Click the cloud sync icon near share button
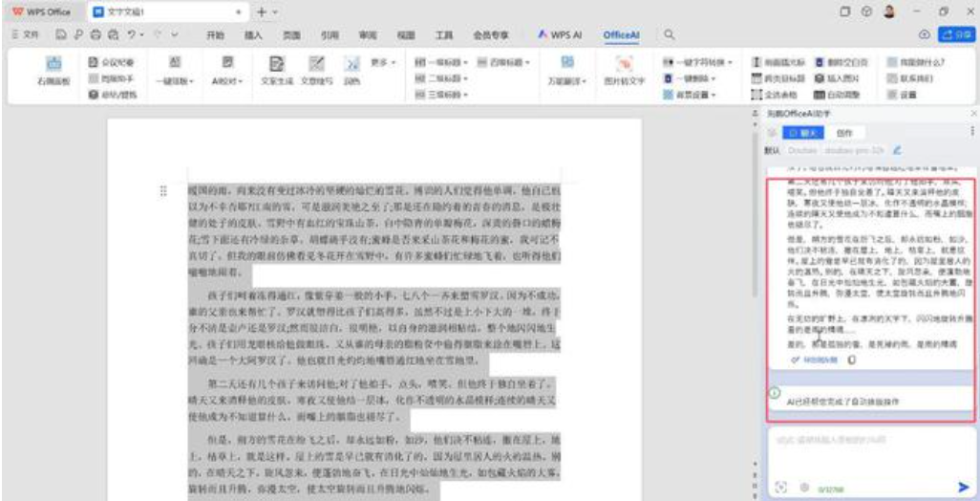Image resolution: width=980 pixels, height=501 pixels. (x=924, y=35)
